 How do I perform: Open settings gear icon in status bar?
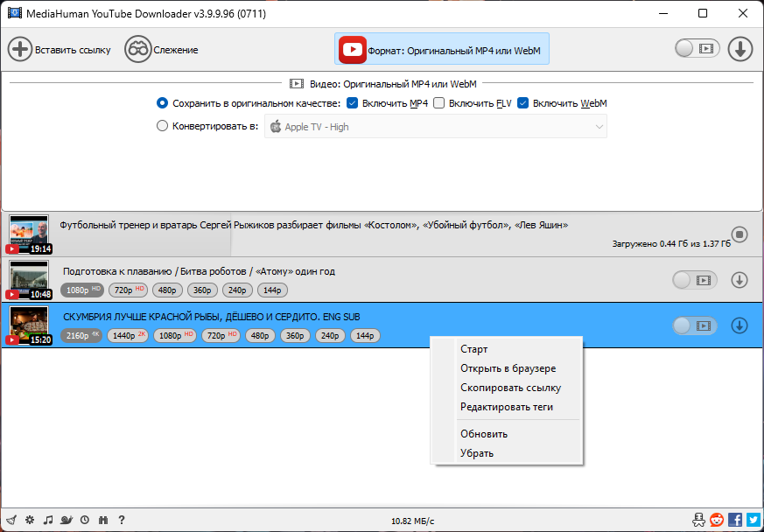[x=30, y=520]
